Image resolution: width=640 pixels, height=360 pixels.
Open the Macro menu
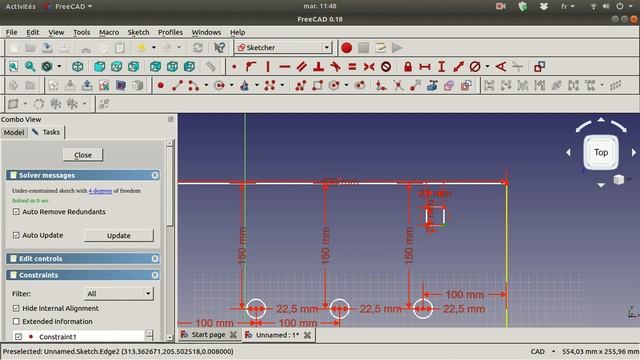(x=109, y=32)
